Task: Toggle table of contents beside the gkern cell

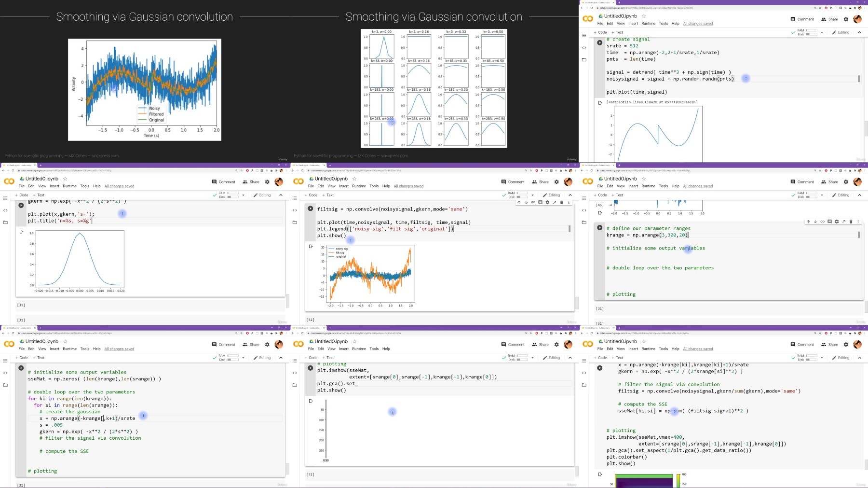Action: click(5, 198)
